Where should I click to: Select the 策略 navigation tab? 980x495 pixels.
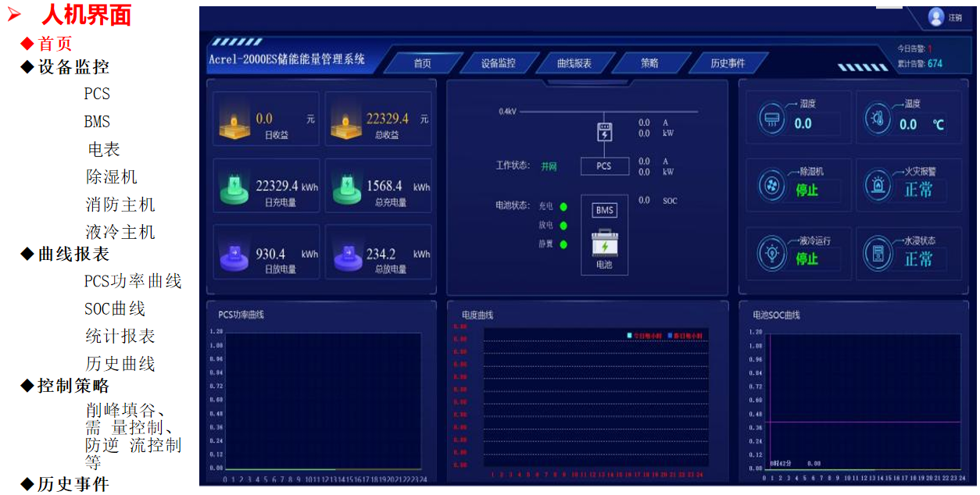(x=649, y=63)
